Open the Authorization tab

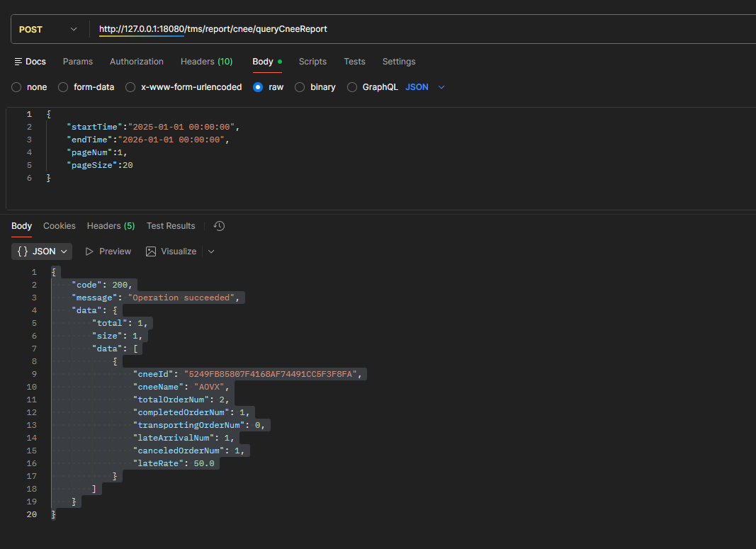[x=137, y=62]
